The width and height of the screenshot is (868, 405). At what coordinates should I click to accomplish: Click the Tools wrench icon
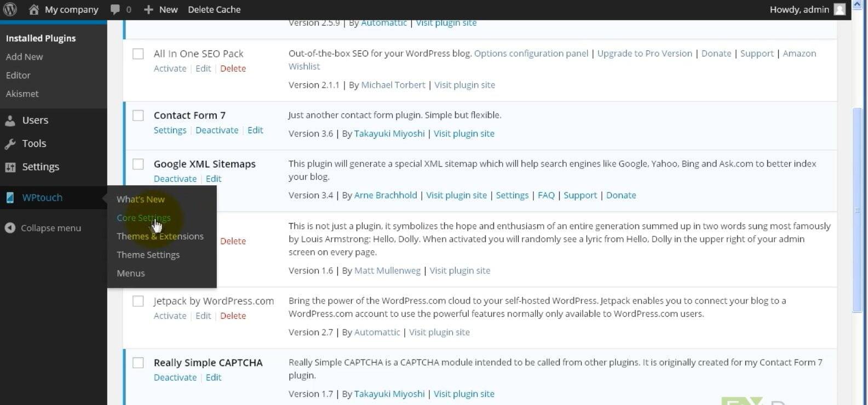[x=10, y=144]
